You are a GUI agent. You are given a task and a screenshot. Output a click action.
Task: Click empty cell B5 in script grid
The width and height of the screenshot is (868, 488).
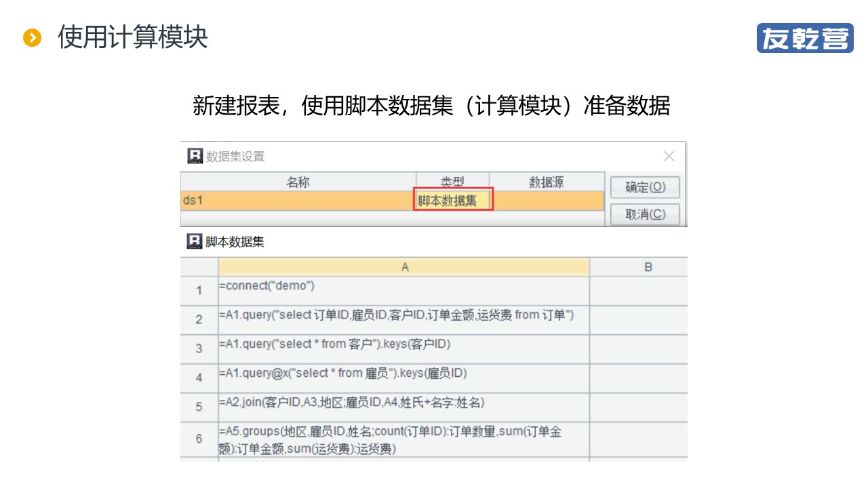639,407
